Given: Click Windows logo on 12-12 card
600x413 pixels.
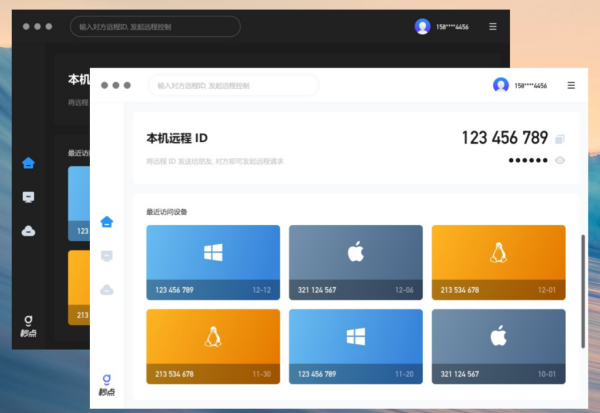Looking at the screenshot, I should click(213, 253).
